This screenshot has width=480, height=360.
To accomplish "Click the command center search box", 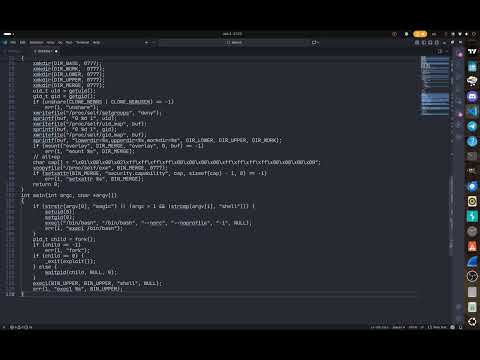I will [x=233, y=42].
